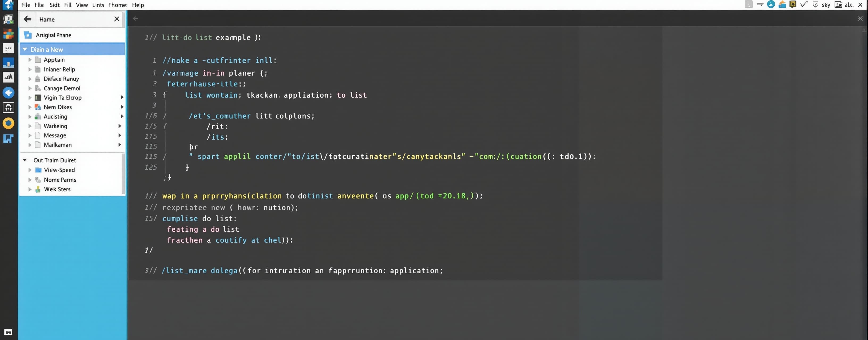Open the submenu arrow right of Mailkaman
The image size is (868, 340).
120,144
